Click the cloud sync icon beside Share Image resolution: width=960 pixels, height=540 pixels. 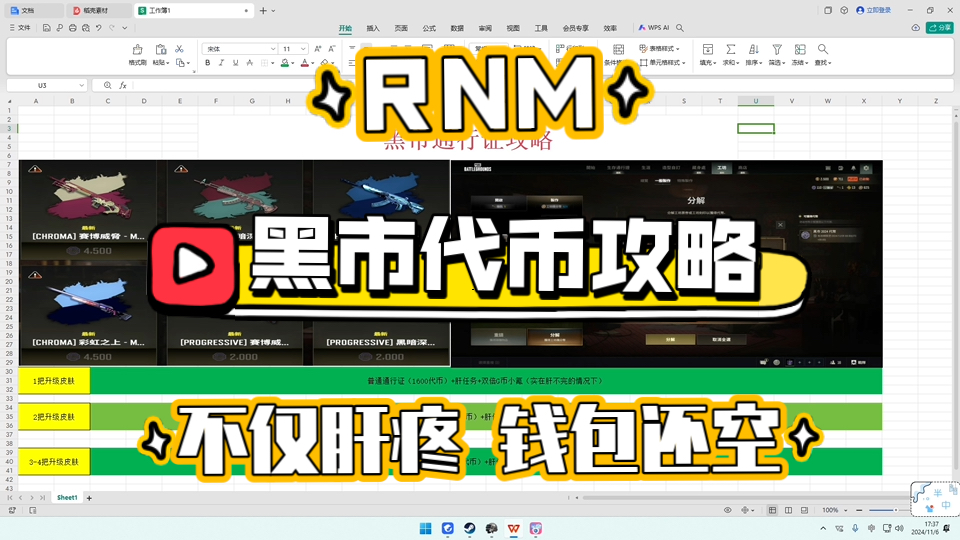coord(915,28)
